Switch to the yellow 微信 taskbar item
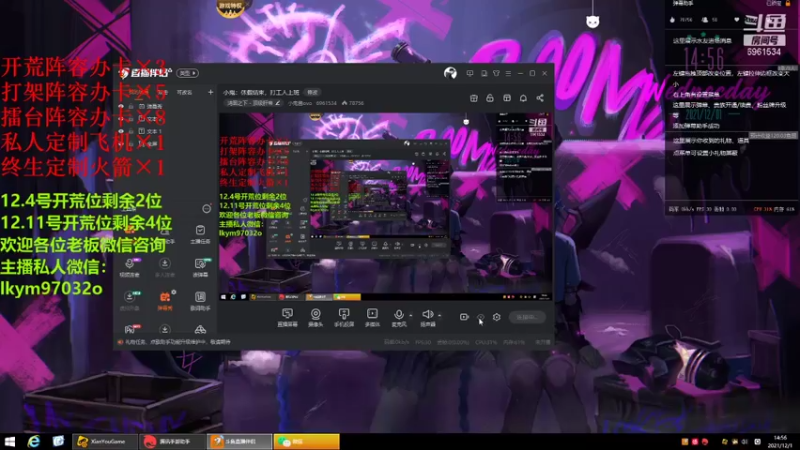 307,442
